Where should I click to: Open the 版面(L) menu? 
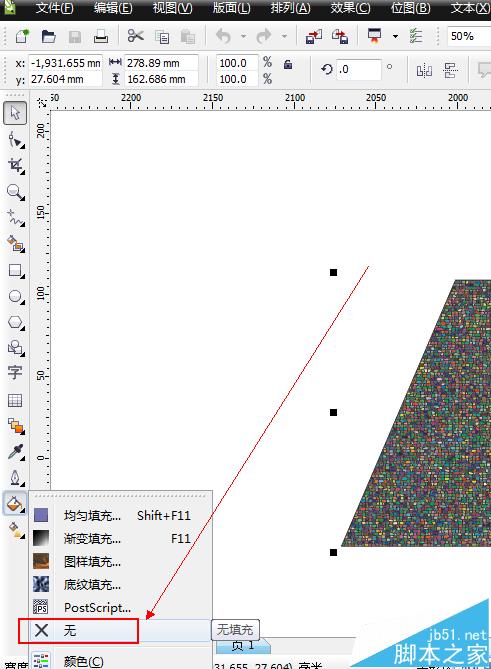point(231,8)
